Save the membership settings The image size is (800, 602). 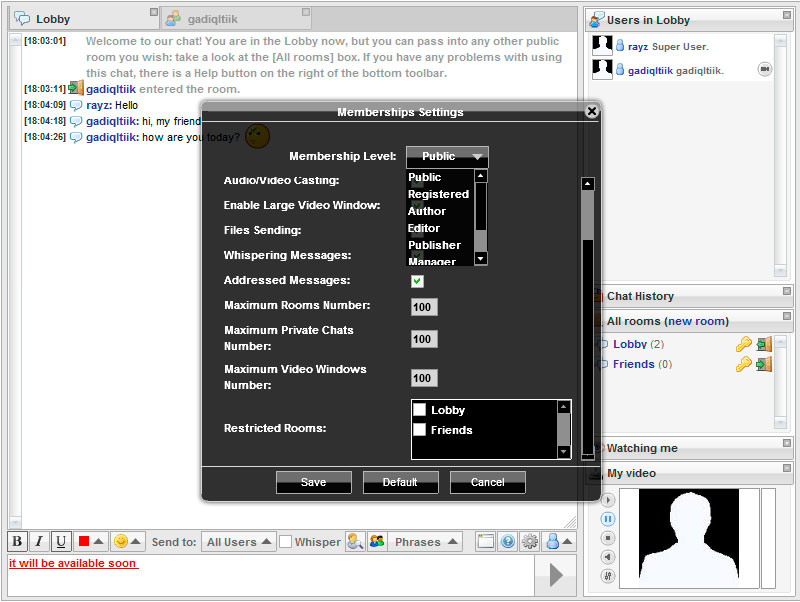pos(313,482)
